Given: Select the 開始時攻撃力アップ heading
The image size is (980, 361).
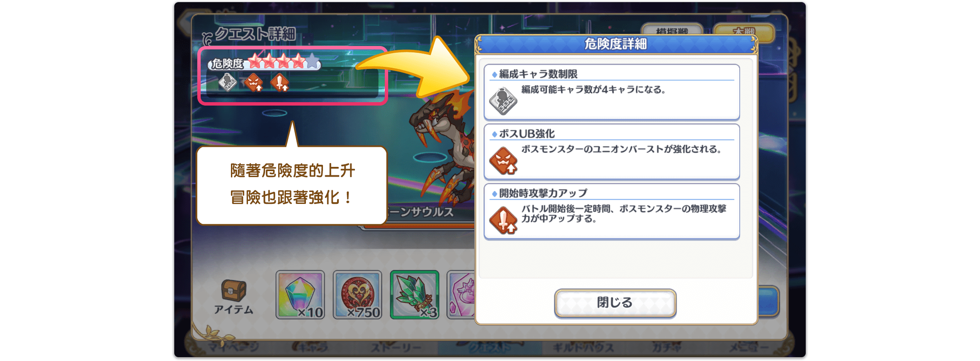Looking at the screenshot, I should [543, 193].
